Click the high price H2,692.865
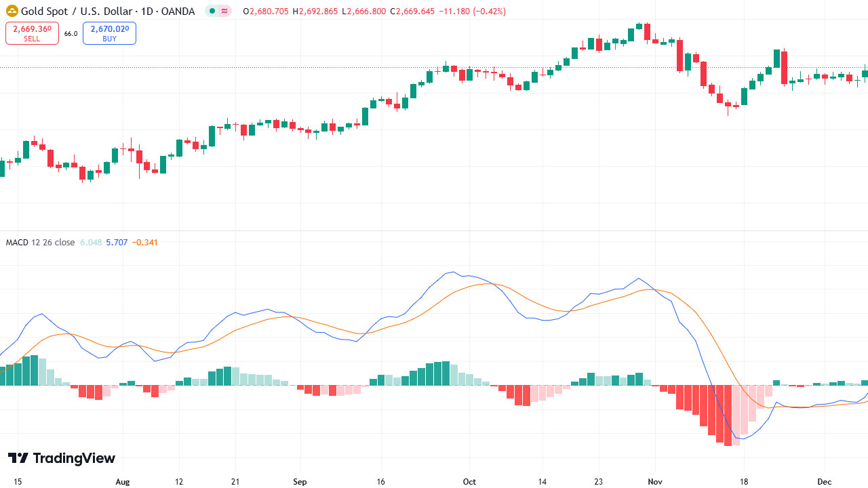This screenshot has width=868, height=488. coord(316,12)
